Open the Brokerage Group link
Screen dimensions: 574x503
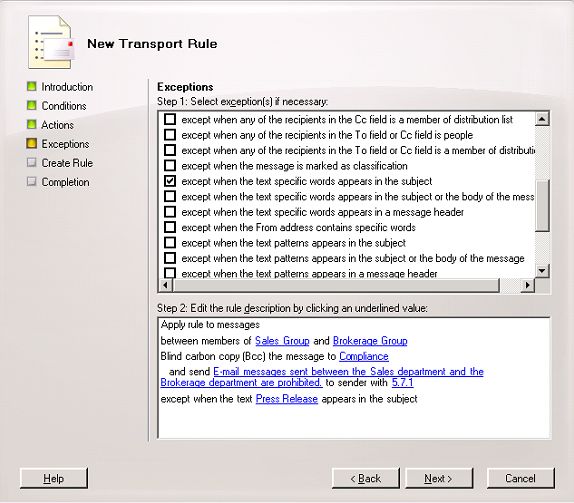point(370,341)
